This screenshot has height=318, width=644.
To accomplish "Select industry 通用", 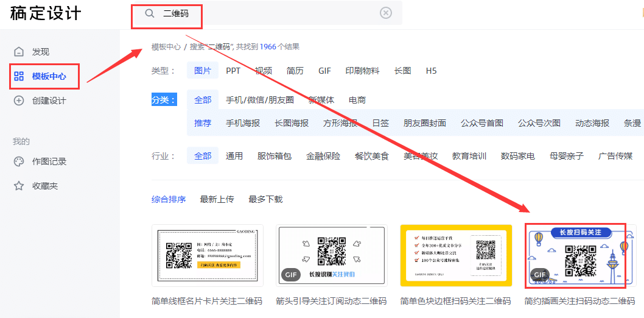I will pos(234,156).
